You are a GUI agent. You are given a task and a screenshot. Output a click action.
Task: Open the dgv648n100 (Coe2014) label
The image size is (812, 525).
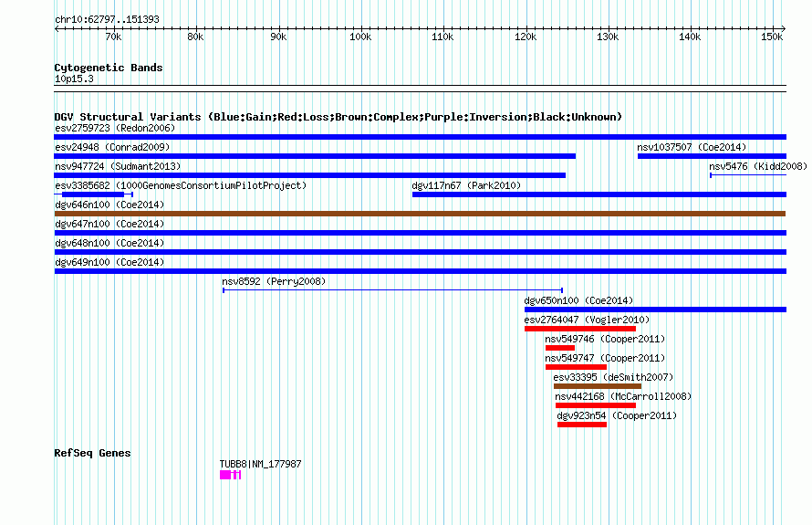coord(109,243)
